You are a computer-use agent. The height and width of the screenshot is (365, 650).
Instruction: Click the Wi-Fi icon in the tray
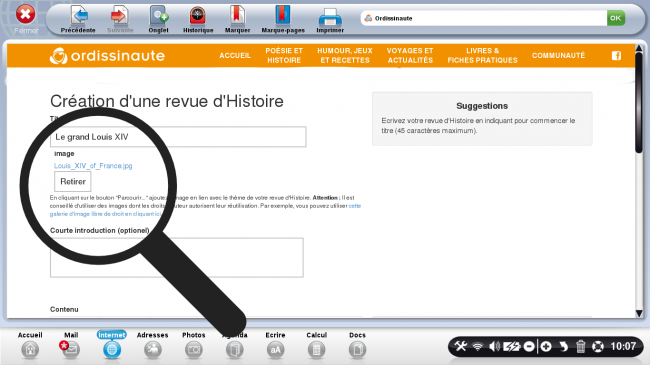pyautogui.click(x=478, y=346)
